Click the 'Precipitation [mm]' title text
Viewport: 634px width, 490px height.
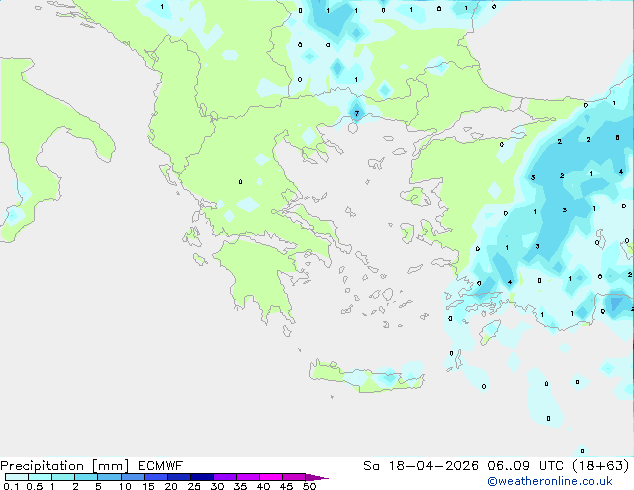[65, 466]
